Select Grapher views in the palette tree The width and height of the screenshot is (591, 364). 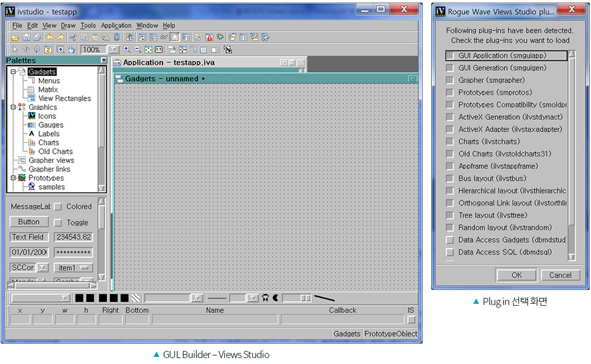tap(51, 160)
